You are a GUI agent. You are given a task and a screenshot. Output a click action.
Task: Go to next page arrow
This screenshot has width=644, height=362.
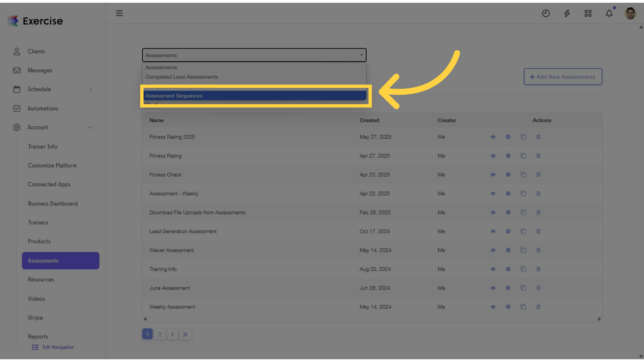(172, 334)
